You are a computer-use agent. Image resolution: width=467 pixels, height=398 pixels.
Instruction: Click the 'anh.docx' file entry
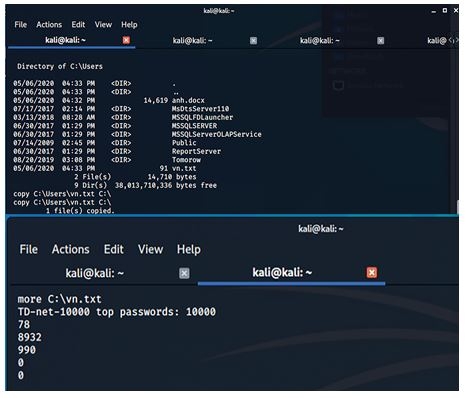(188, 100)
